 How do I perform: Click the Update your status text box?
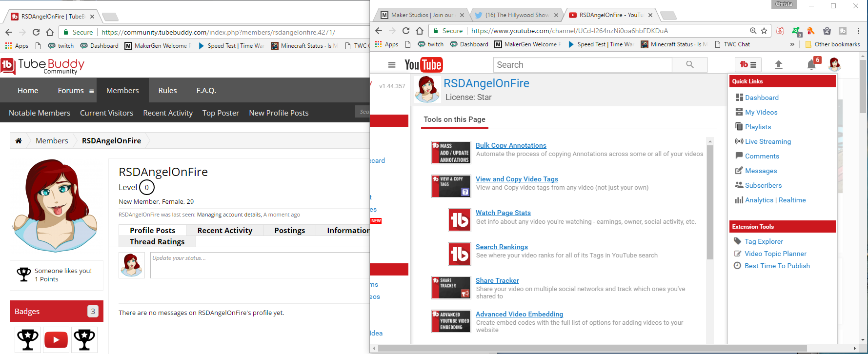(260, 265)
